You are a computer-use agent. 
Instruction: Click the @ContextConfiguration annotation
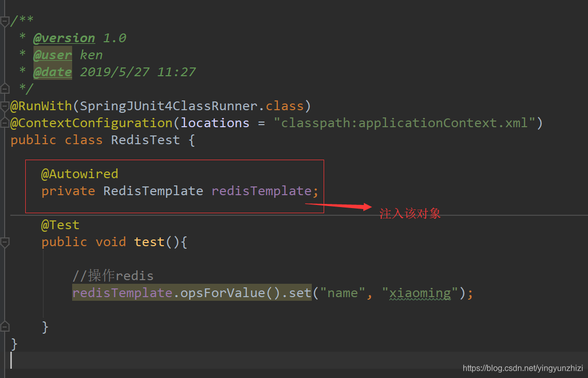[91, 123]
